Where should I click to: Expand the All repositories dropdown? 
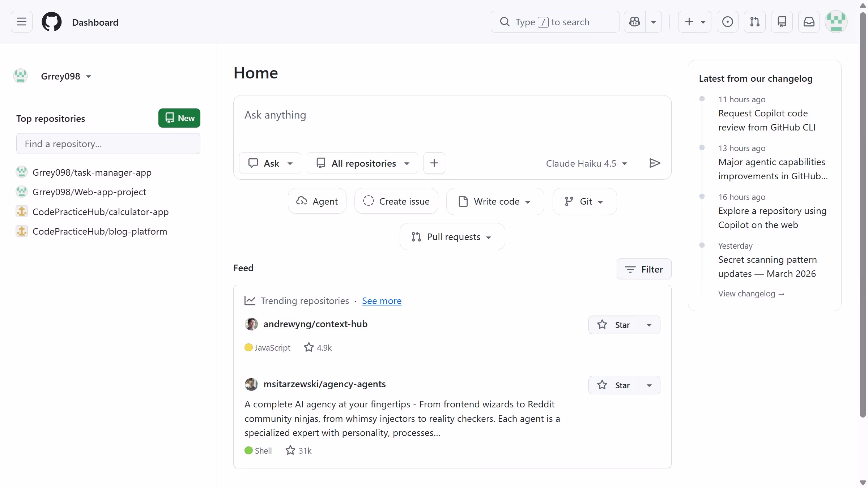point(362,163)
